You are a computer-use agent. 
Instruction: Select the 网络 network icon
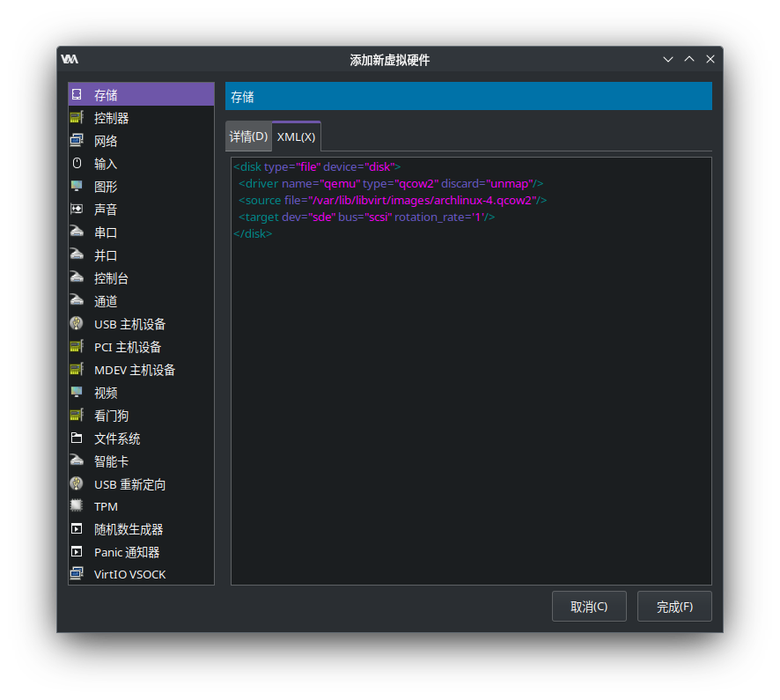[77, 140]
